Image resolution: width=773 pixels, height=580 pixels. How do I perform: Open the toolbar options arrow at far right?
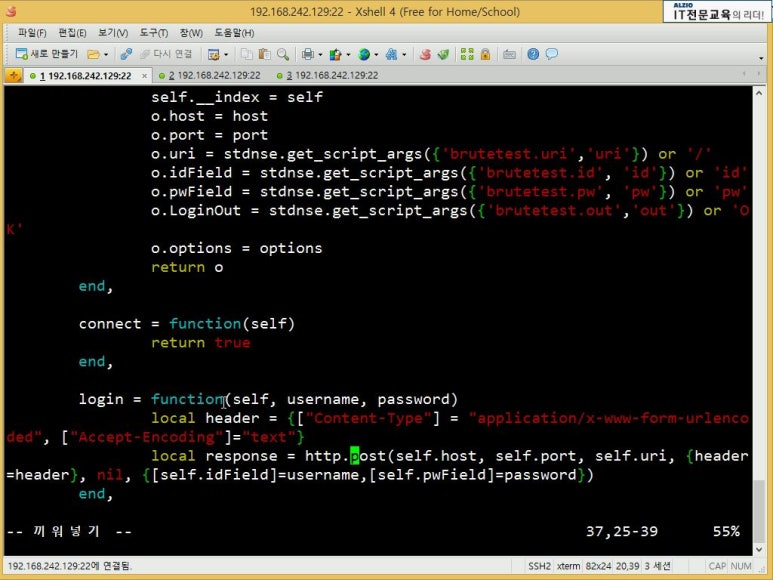[x=761, y=58]
